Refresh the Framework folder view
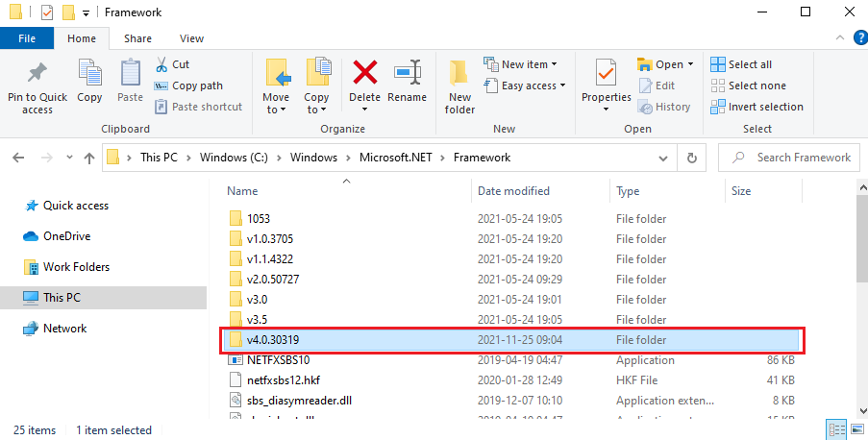This screenshot has height=440, width=868. click(691, 158)
